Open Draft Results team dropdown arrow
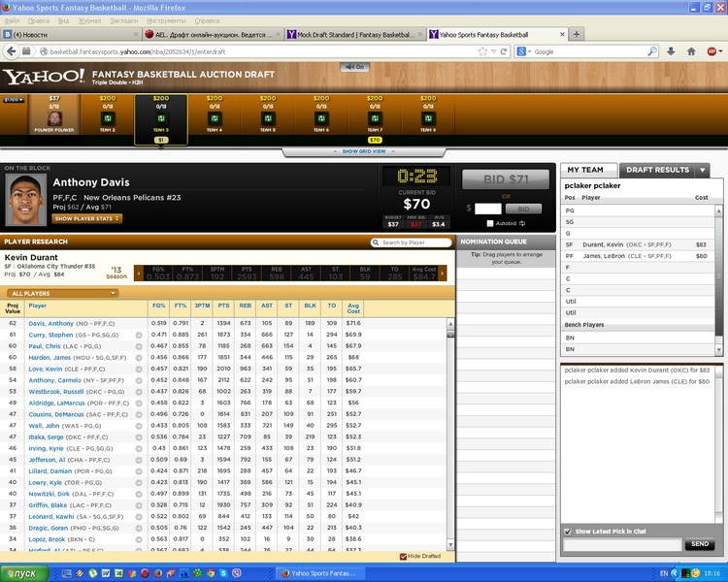Viewport: 728px width, 582px height. [703, 171]
